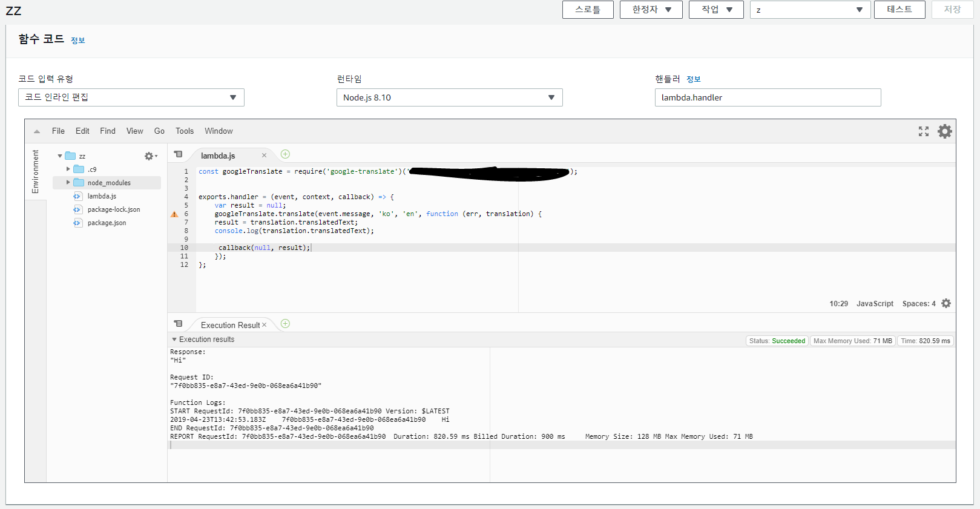Close the lambda.js tab

[x=264, y=156]
